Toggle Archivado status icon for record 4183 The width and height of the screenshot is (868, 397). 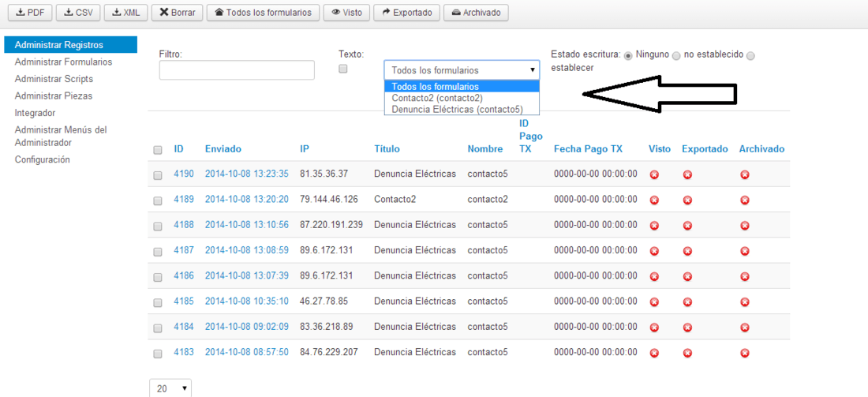745,354
